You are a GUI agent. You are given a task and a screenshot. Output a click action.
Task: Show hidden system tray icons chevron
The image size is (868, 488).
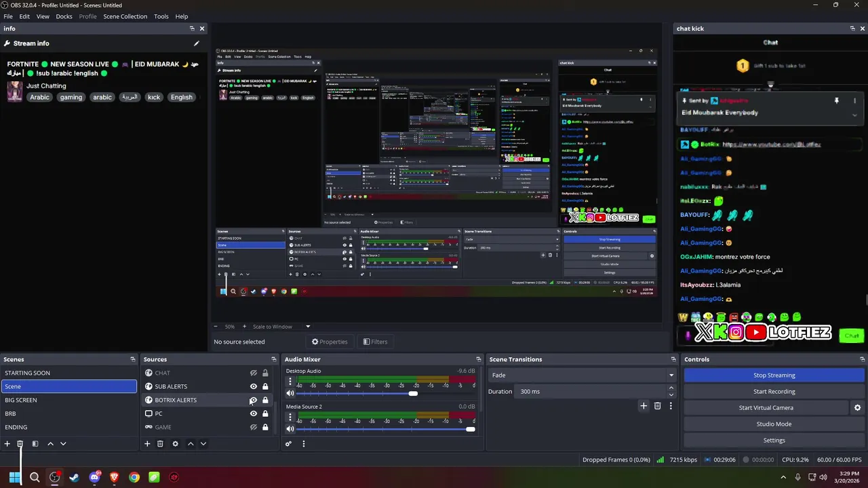(x=784, y=477)
